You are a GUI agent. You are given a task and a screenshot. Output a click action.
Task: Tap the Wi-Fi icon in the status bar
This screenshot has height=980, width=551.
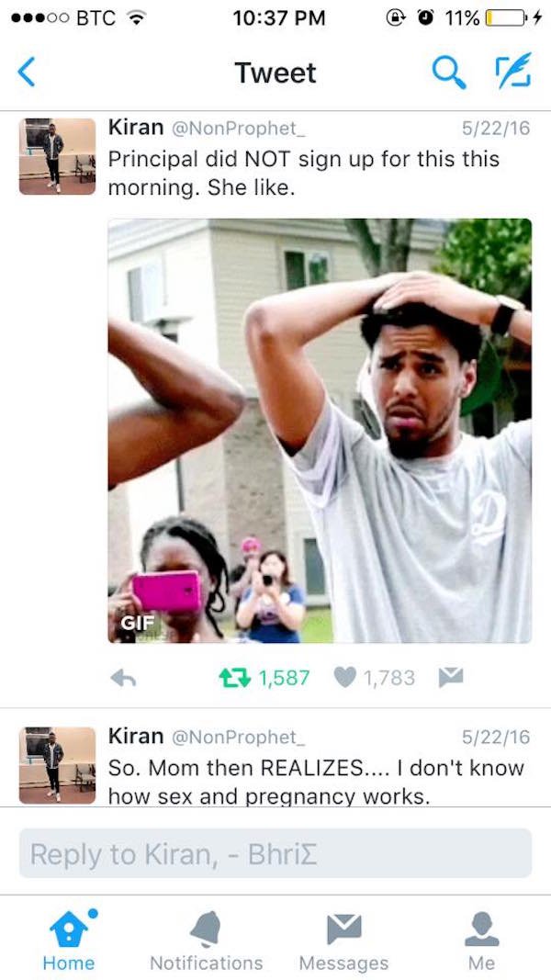point(135,18)
